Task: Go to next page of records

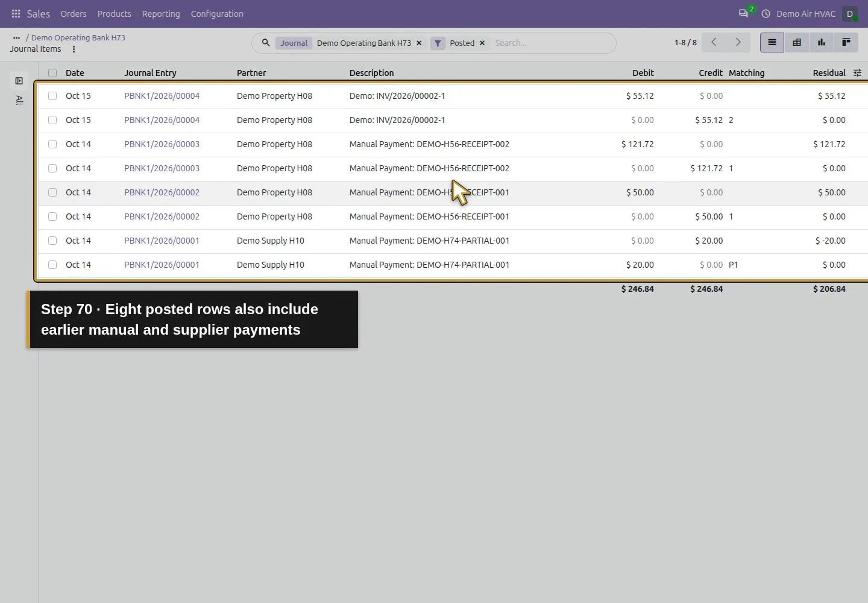Action: pyautogui.click(x=738, y=42)
